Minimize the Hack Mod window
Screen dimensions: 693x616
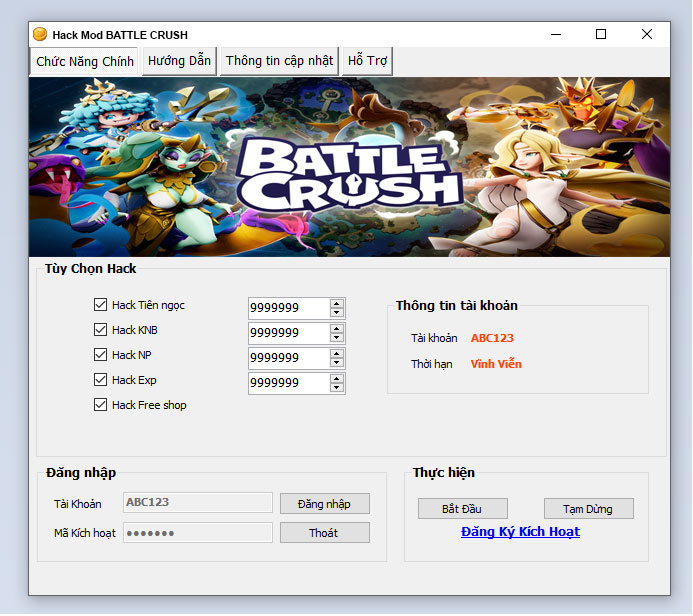click(556, 34)
